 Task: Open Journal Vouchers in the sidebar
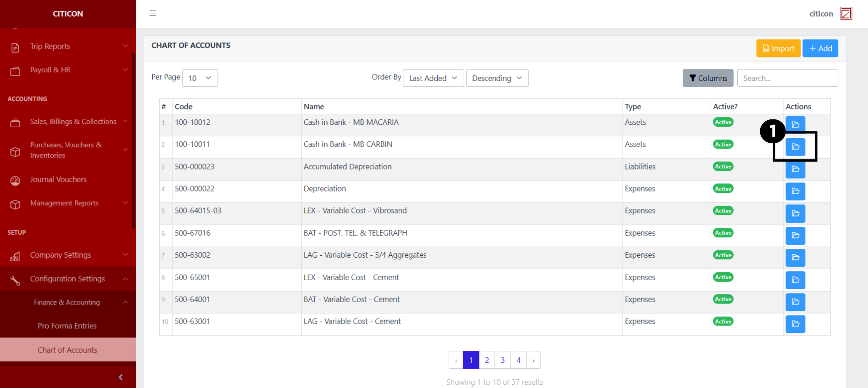click(58, 180)
